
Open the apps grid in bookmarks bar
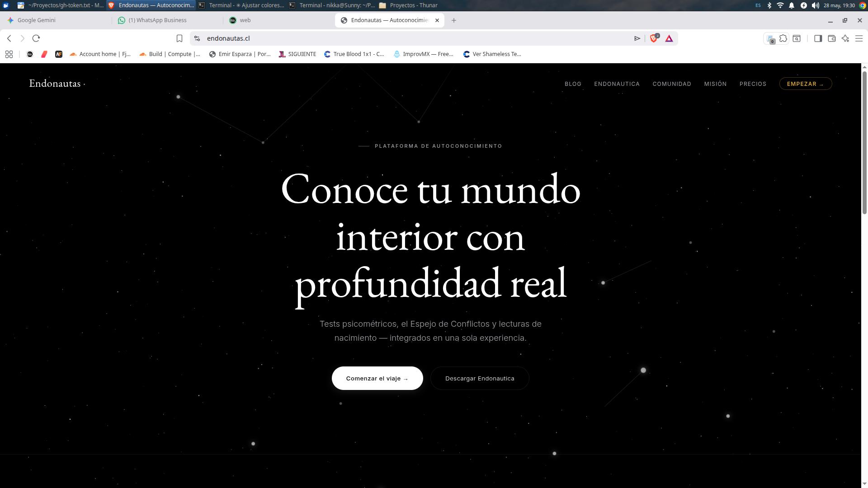[x=9, y=54]
